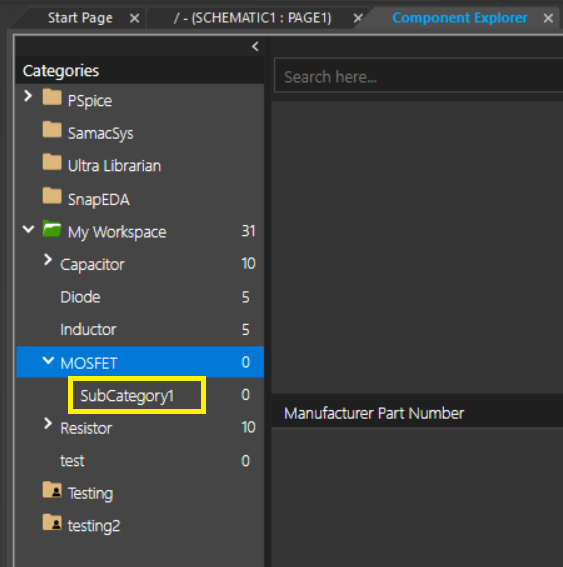The width and height of the screenshot is (563, 567).
Task: Collapse the MOSFET category
Action: click(x=48, y=361)
